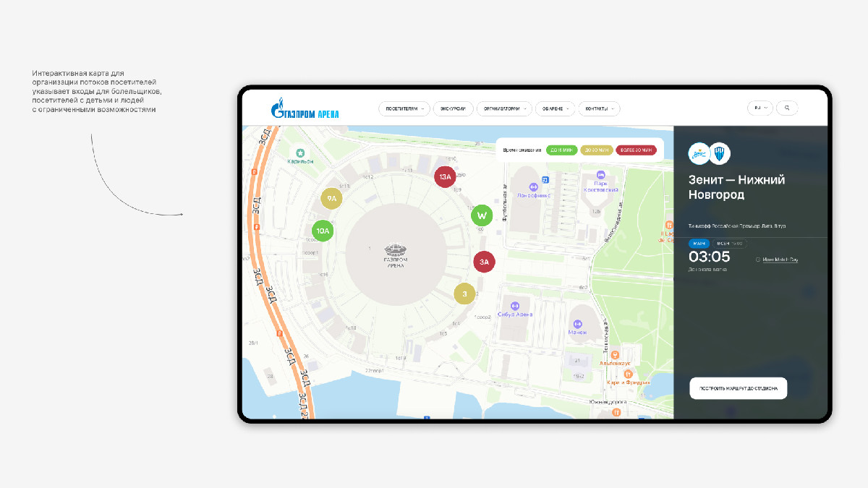
Task: Click the match title 'Зенит — Нижний Новгород'
Action: coord(736,187)
